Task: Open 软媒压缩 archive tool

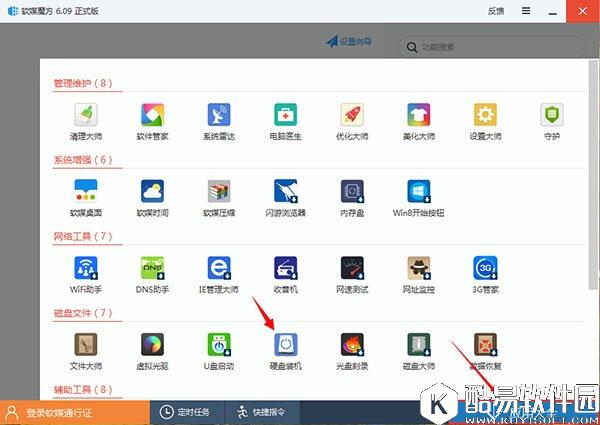Action: (219, 191)
